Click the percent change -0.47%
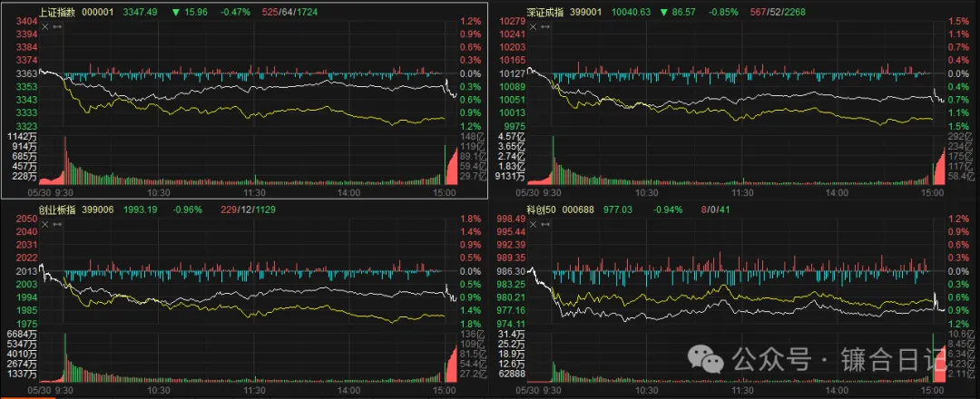Viewport: 980px width, 399px height. coord(238,11)
